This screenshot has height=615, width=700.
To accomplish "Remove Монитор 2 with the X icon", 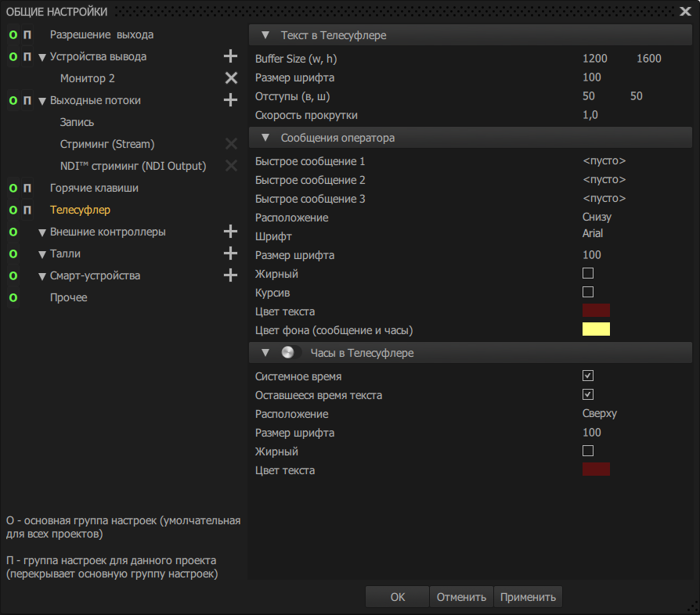I will [x=231, y=78].
